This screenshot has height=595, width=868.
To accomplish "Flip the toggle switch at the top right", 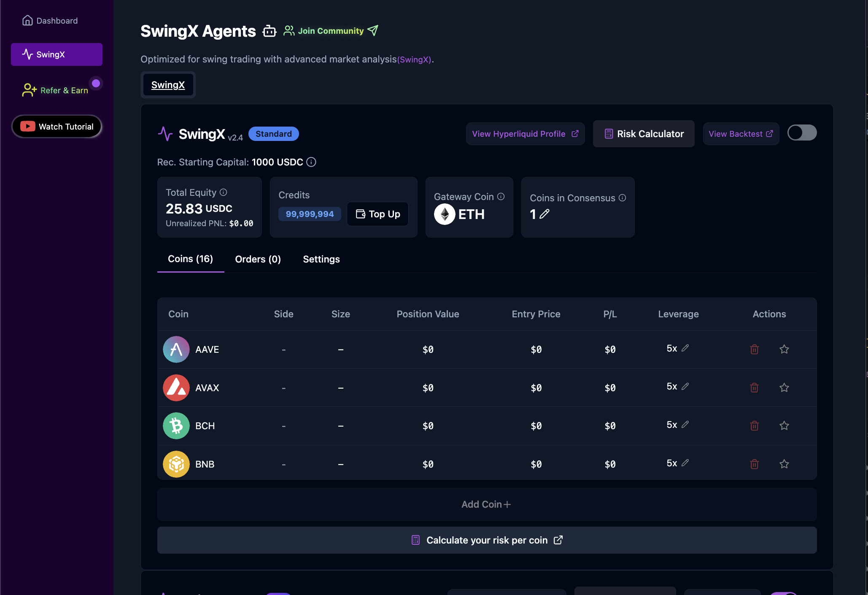I will (801, 132).
